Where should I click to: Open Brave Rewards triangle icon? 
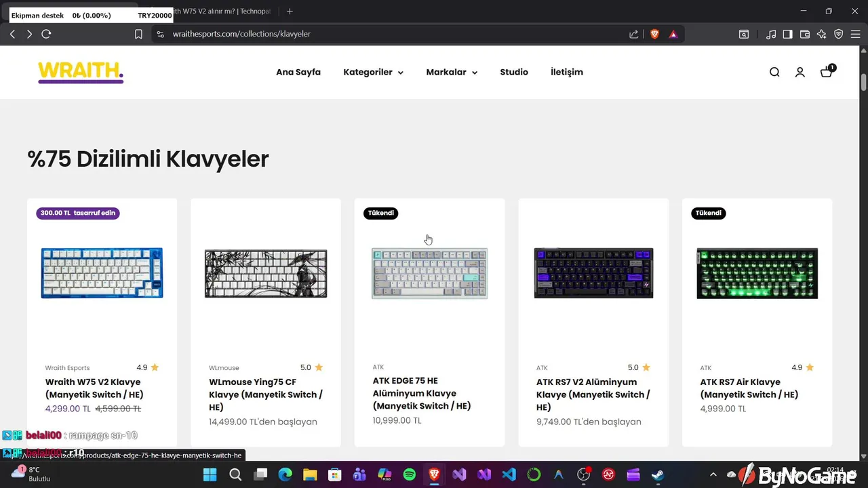(673, 34)
